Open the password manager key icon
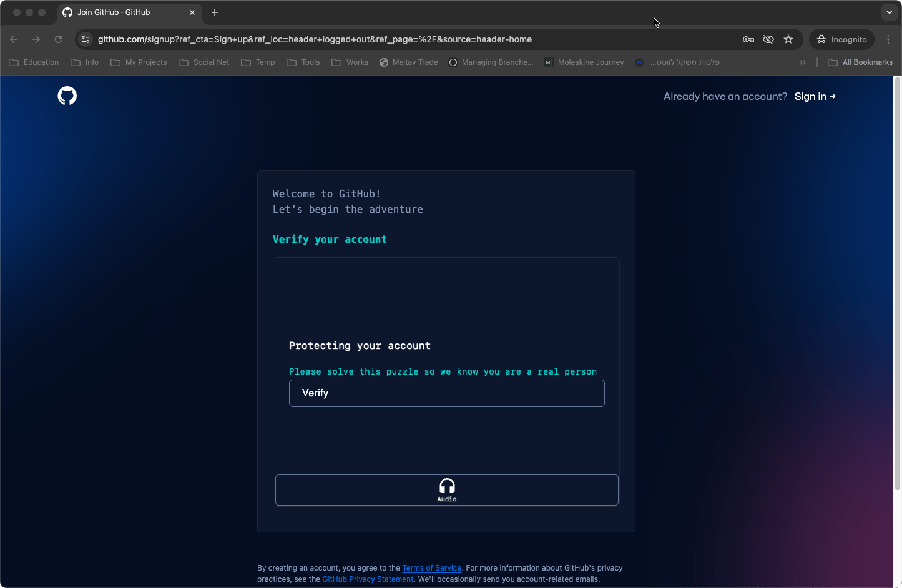This screenshot has width=902, height=588. point(748,39)
